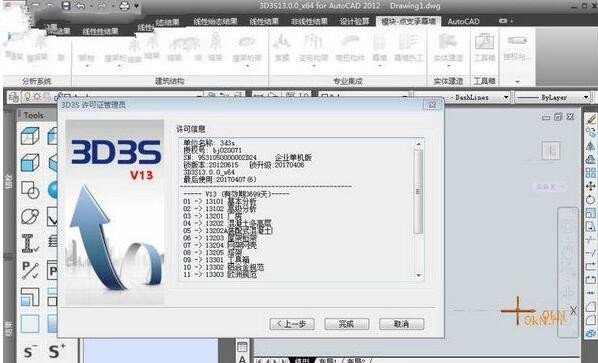Click the printer icon in title bar
The height and width of the screenshot is (363, 598).
tap(125, 6)
